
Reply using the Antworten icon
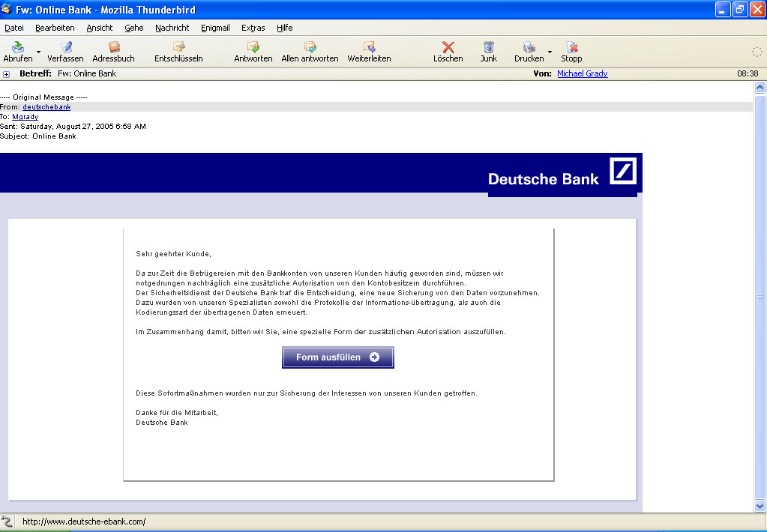[253, 47]
